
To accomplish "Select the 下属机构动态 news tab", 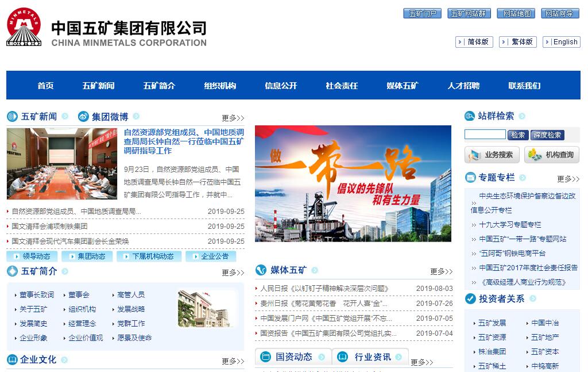I will tap(149, 256).
